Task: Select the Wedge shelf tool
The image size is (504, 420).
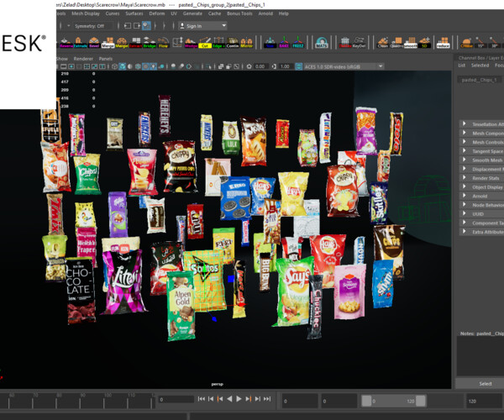Action: 191,42
